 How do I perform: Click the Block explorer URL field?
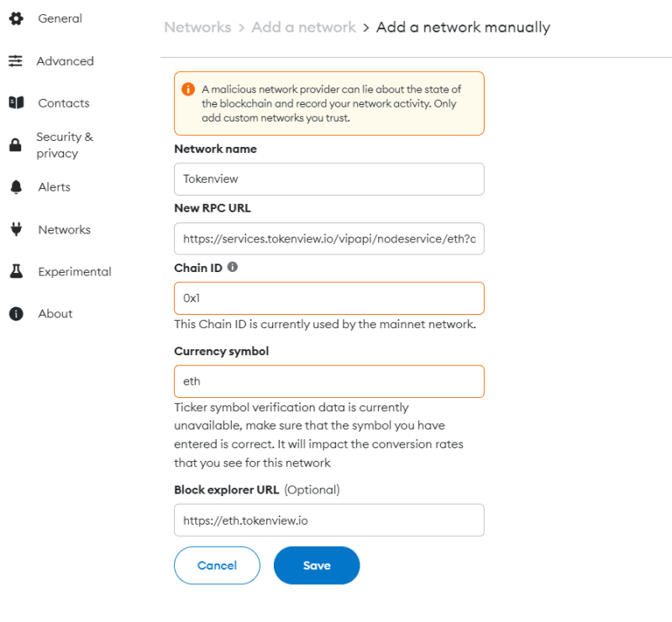(x=329, y=520)
